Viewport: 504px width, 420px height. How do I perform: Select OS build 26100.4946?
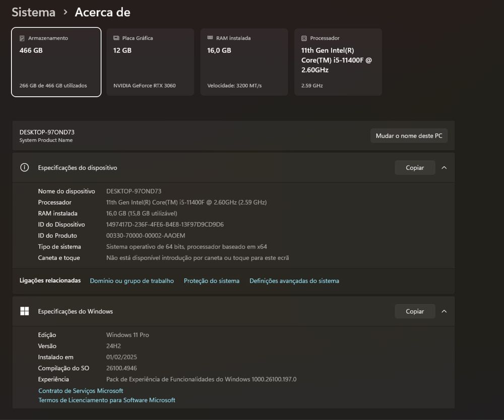(121, 368)
